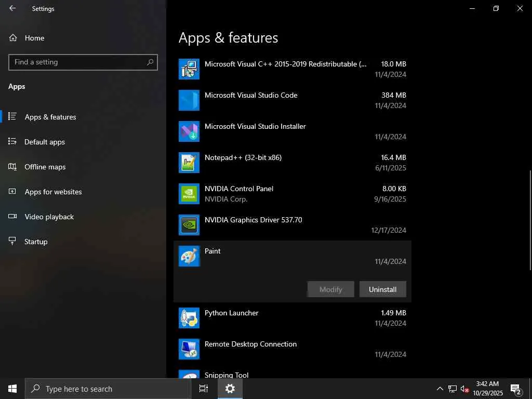Click the taskbar clock showing 3:42 AM
The height and width of the screenshot is (399, 532).
487,389
